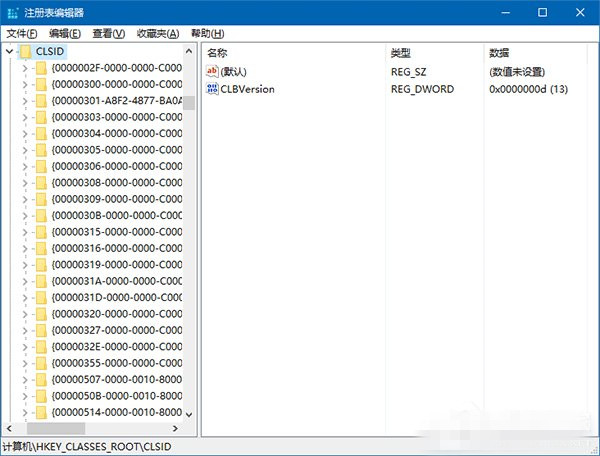Open the 编辑(E) menu

pyautogui.click(x=65, y=34)
